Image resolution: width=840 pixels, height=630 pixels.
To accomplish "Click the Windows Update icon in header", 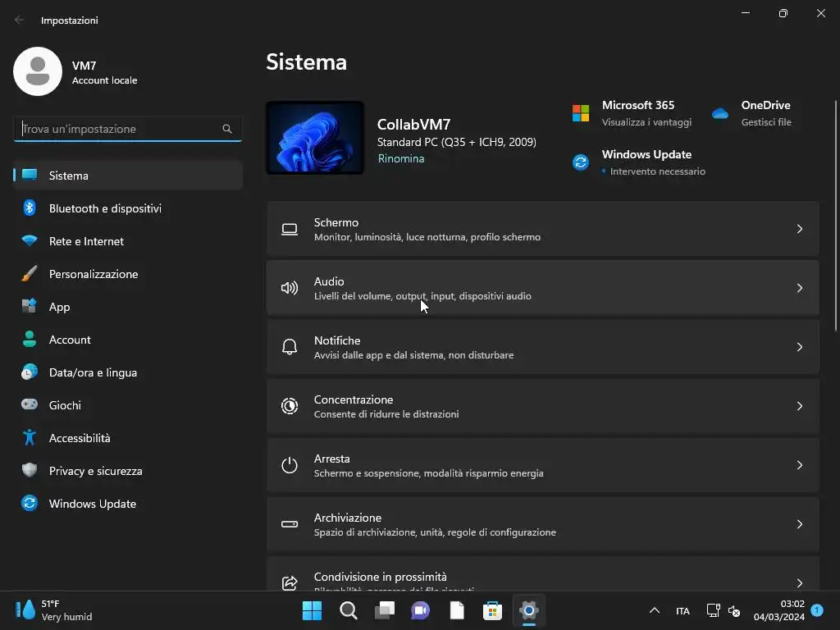I will [x=581, y=162].
